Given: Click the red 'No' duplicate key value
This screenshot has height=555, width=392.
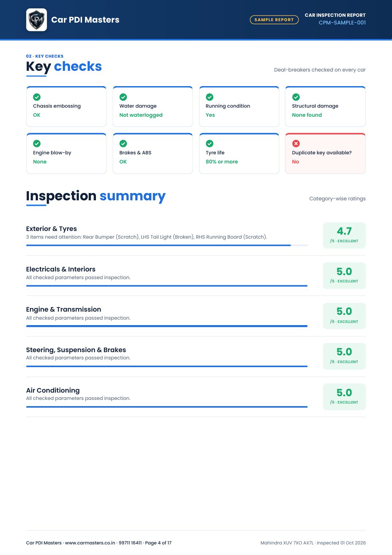Looking at the screenshot, I should click(295, 162).
